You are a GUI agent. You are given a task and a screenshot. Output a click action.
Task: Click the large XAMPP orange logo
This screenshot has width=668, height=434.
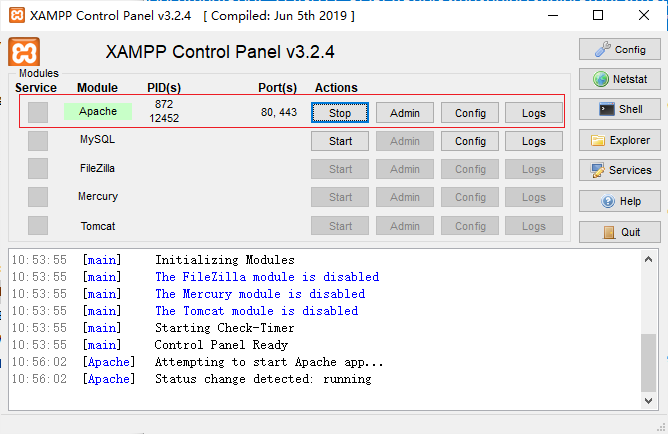(x=24, y=52)
